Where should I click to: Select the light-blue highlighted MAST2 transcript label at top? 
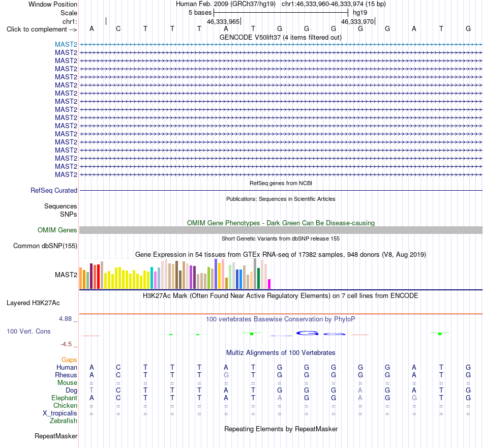(66, 45)
